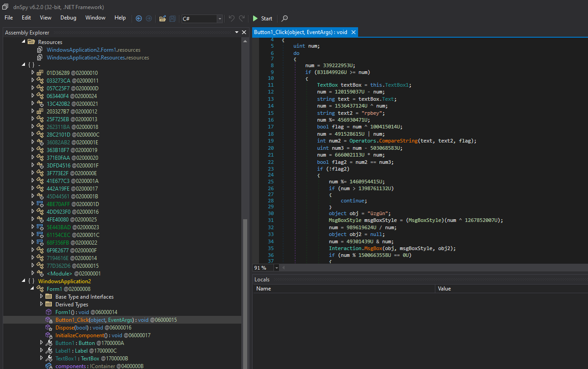Select WindowsApplication2.Form1.resources file
588x369 pixels.
click(93, 50)
